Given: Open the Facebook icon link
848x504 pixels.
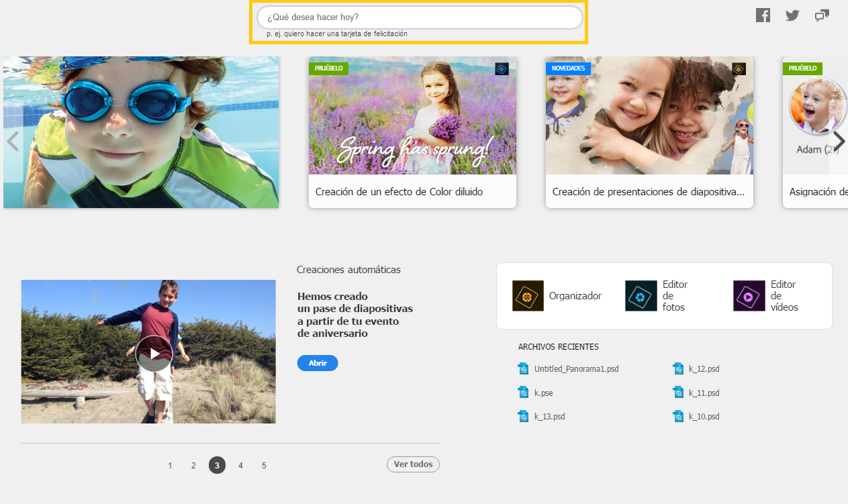Looking at the screenshot, I should [x=763, y=15].
